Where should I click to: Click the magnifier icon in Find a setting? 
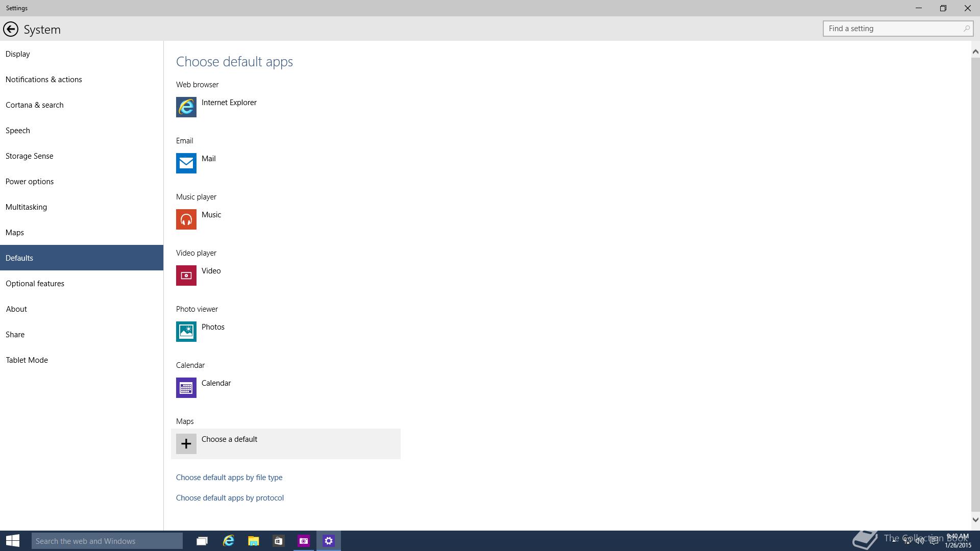(966, 29)
